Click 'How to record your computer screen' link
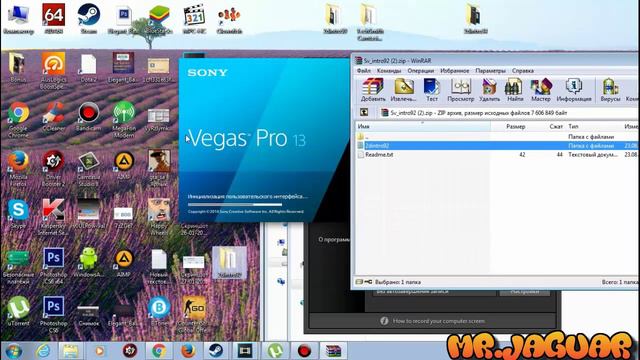Screen dimensions: 640x360 click(439, 321)
